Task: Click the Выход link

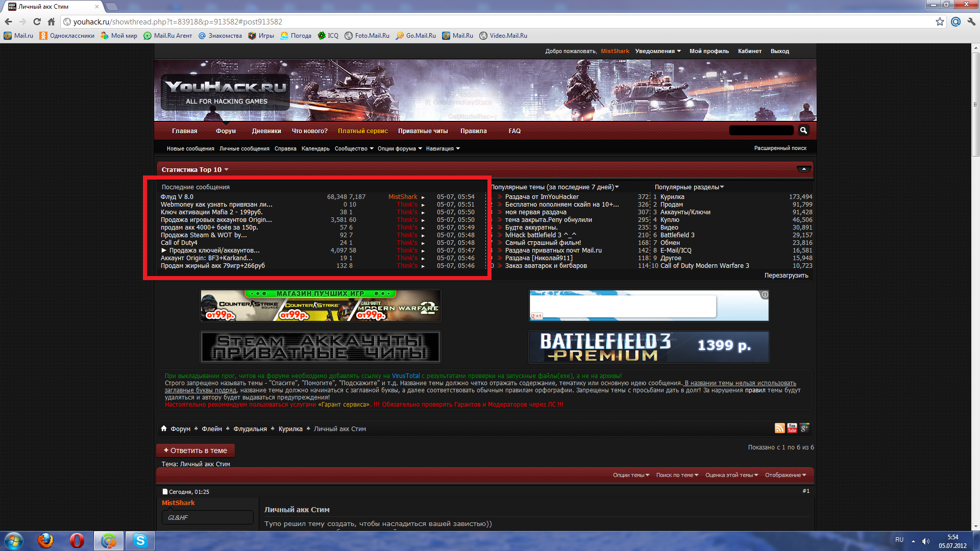Action: [779, 51]
